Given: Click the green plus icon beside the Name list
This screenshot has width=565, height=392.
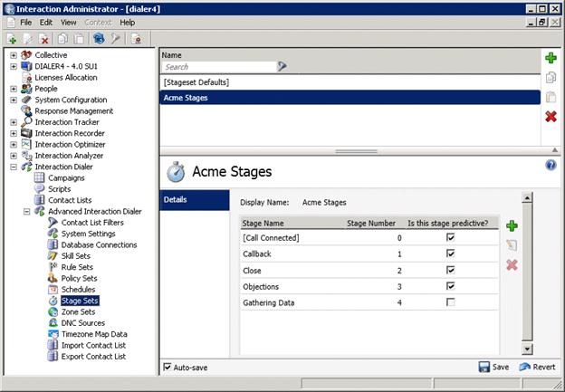Looking at the screenshot, I should [551, 59].
